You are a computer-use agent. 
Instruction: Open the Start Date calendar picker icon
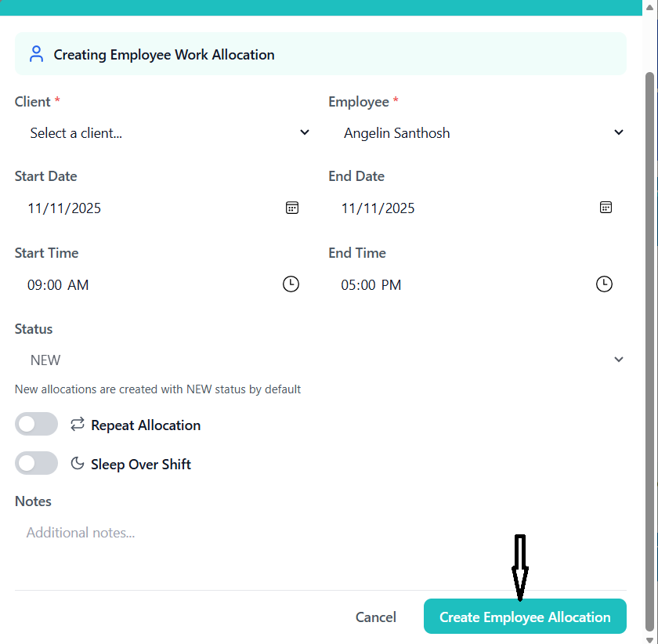click(x=292, y=208)
